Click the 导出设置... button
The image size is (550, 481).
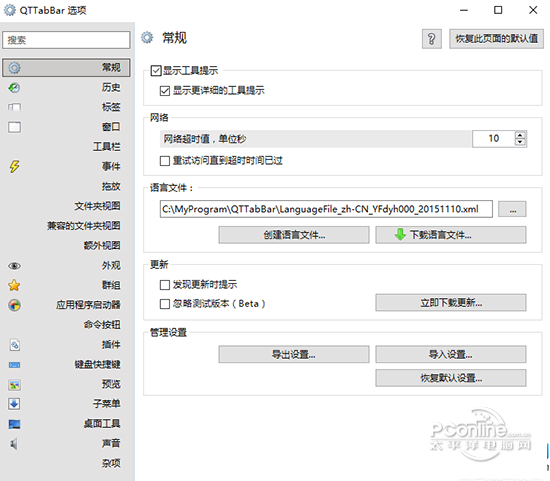click(294, 354)
